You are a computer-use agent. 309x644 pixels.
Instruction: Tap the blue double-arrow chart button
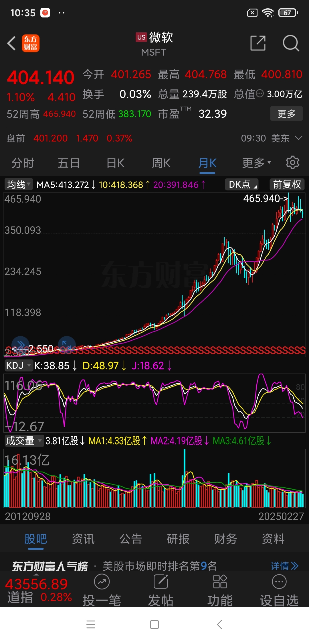20,345
